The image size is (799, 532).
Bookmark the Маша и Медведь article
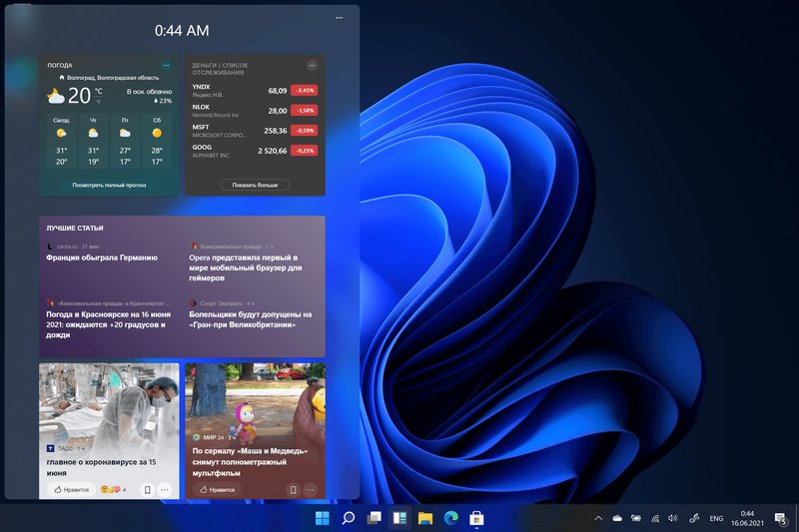(293, 490)
